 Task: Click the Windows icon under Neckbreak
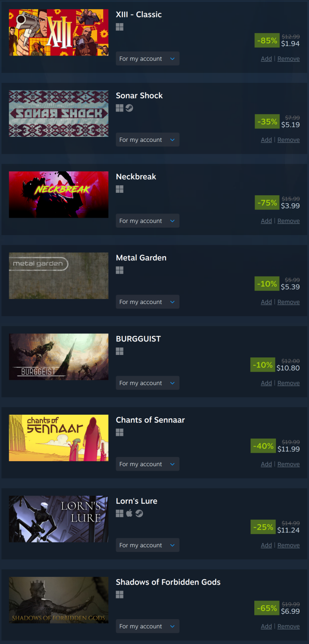pos(120,189)
